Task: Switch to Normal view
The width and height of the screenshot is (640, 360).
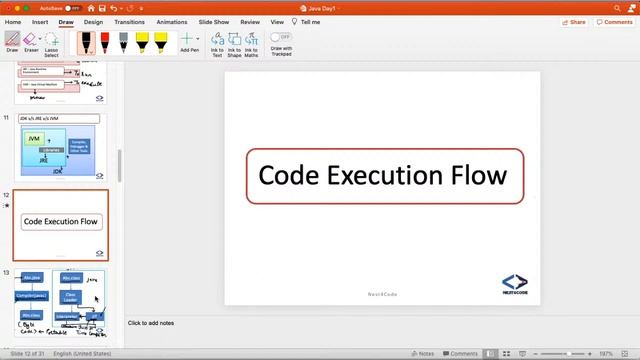Action: pos(491,353)
